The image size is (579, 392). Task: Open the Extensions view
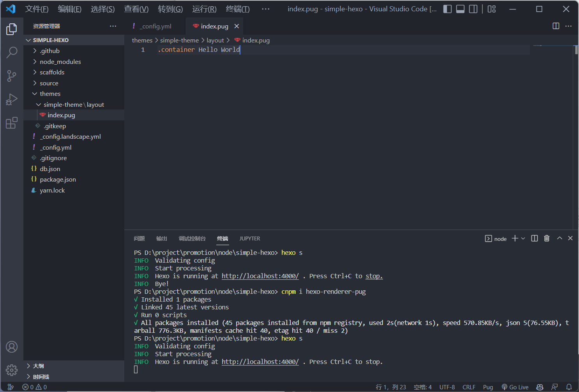click(12, 123)
